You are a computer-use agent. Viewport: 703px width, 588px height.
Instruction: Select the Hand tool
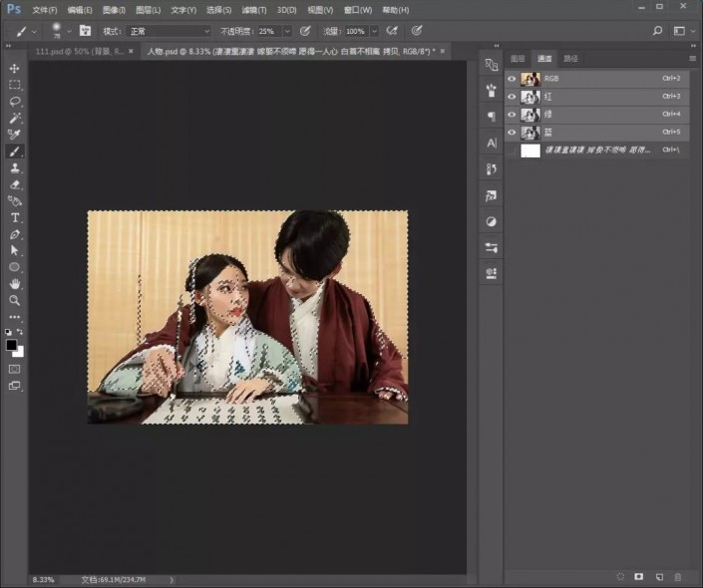pos(14,284)
